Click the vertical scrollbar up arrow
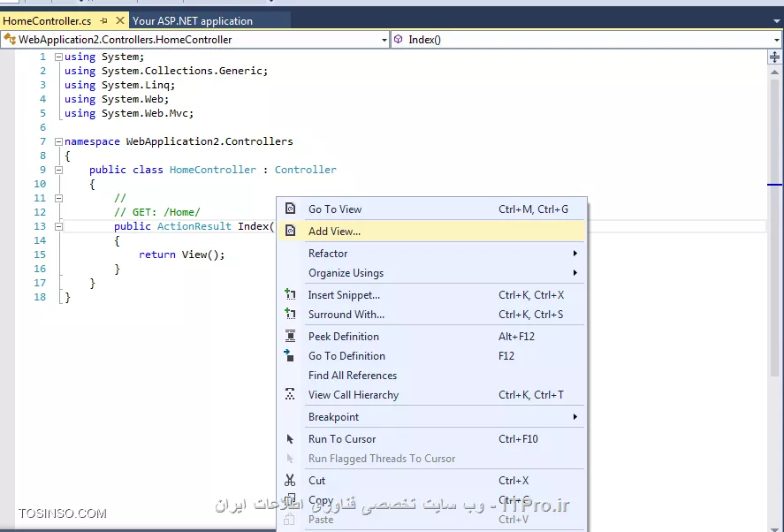This screenshot has width=784, height=532. click(774, 72)
